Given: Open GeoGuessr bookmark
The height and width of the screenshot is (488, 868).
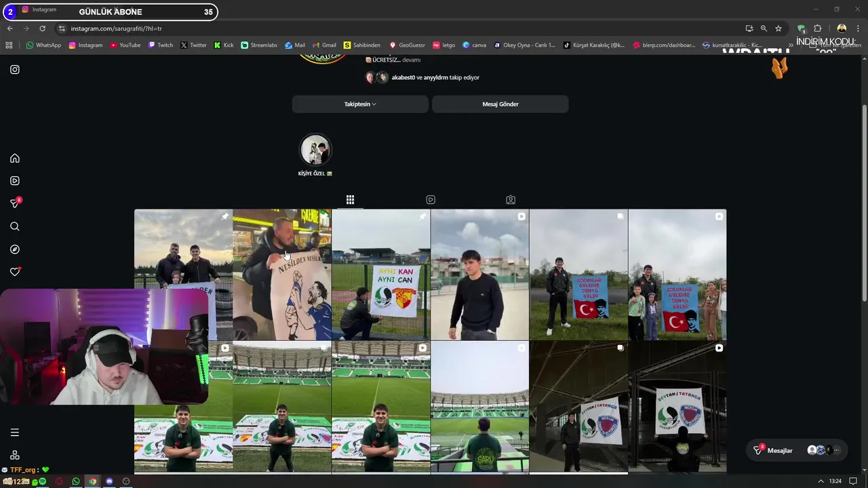Looking at the screenshot, I should click(407, 45).
